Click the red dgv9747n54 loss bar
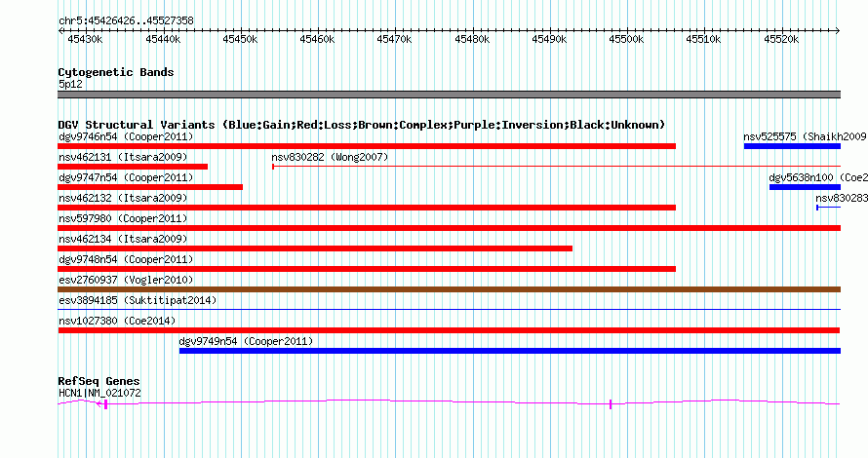Image resolution: width=868 pixels, height=458 pixels. [x=150, y=187]
